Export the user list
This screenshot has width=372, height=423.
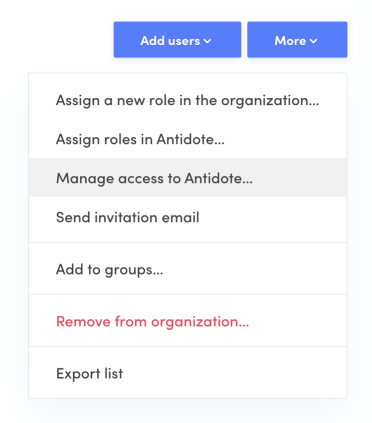[187, 373]
